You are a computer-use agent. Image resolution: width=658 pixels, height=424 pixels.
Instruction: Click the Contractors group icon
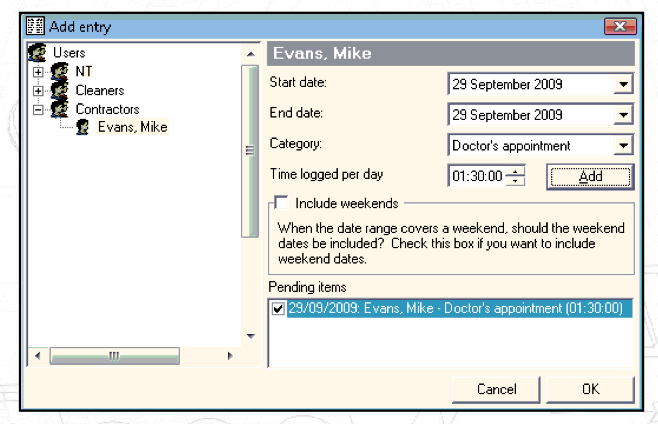60,109
